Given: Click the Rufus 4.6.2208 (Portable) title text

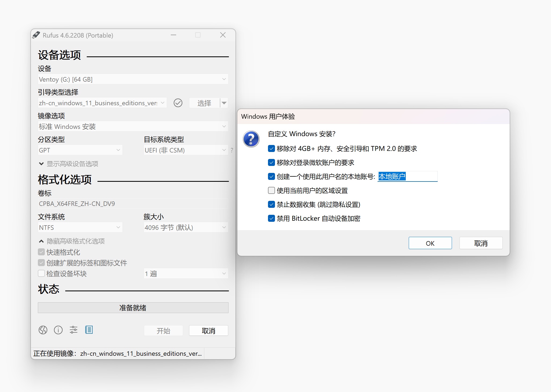Looking at the screenshot, I should 78,35.
